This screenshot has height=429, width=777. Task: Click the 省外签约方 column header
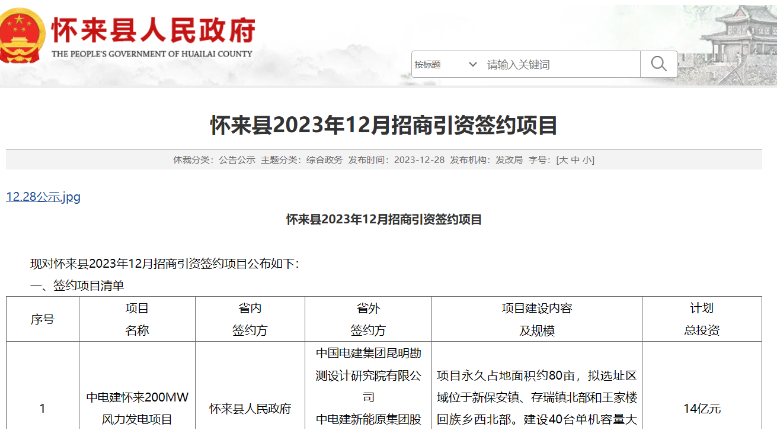368,319
